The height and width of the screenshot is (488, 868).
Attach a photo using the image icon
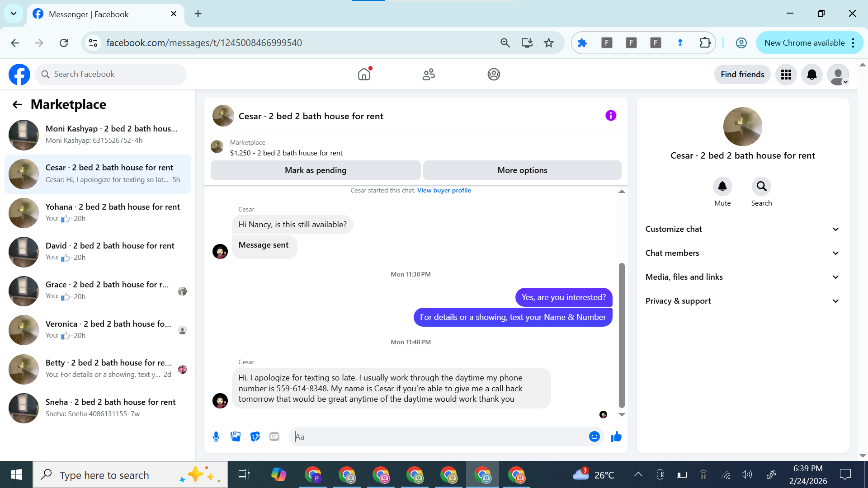click(x=236, y=436)
